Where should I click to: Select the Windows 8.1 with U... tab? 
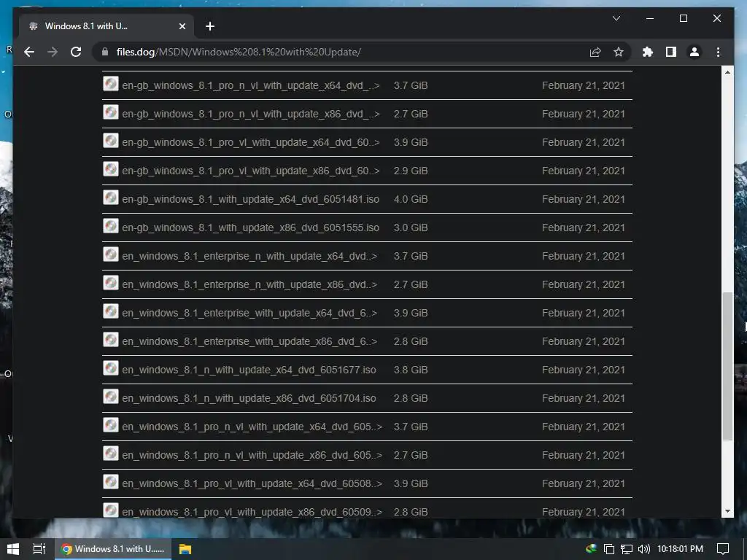coord(107,26)
